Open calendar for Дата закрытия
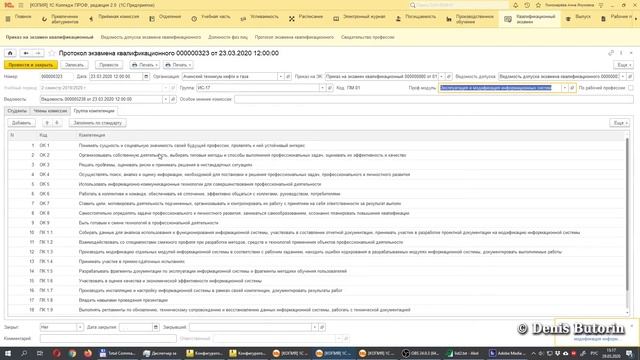640x360 pixels. click(x=156, y=327)
